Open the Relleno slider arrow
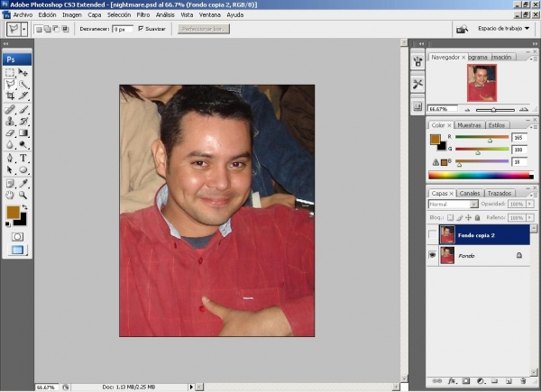541x392 pixels. pos(530,218)
